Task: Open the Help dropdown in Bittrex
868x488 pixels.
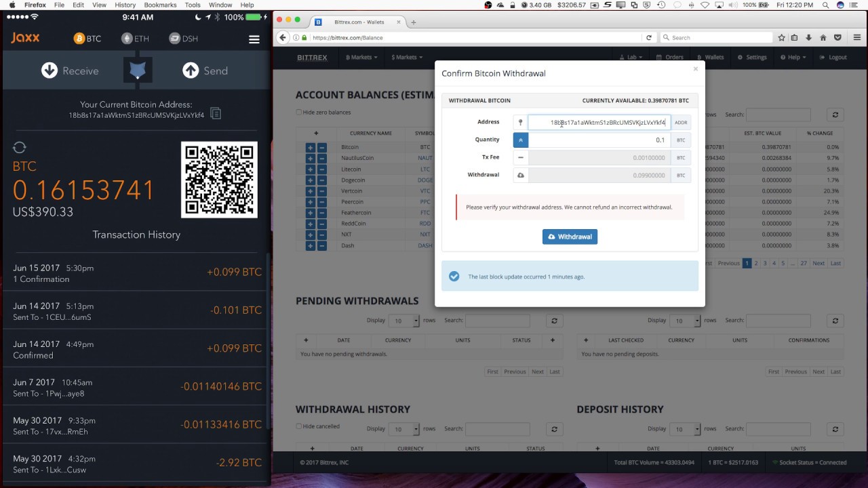Action: 792,57
